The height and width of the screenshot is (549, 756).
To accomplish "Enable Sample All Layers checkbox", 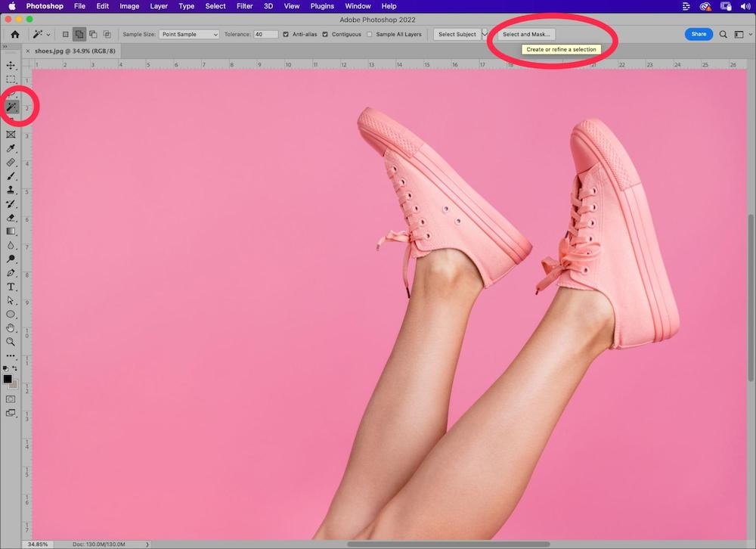I will [x=370, y=34].
